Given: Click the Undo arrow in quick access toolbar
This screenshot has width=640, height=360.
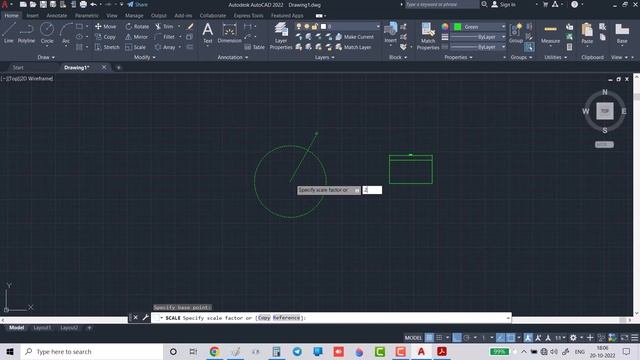Looking at the screenshot, I should point(93,4).
